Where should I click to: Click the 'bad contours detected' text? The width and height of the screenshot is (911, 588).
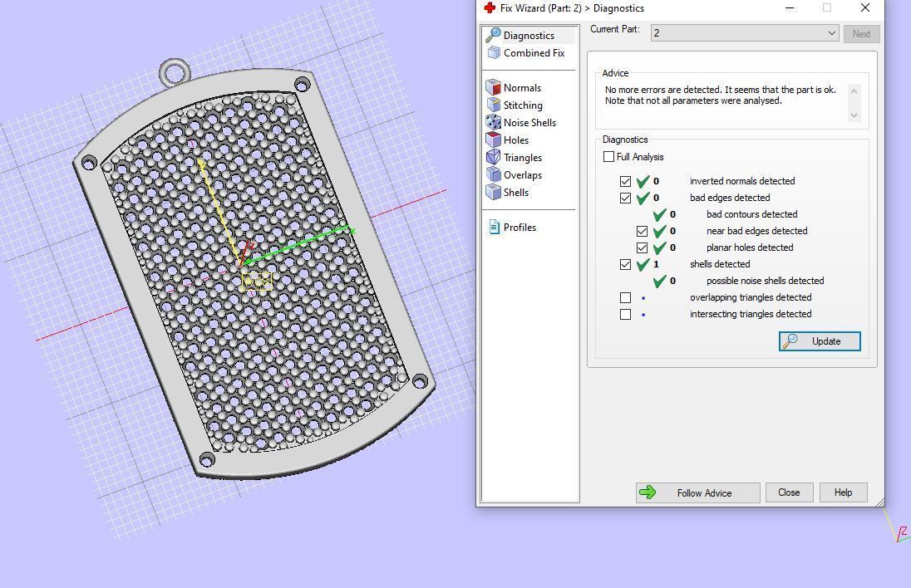click(751, 214)
